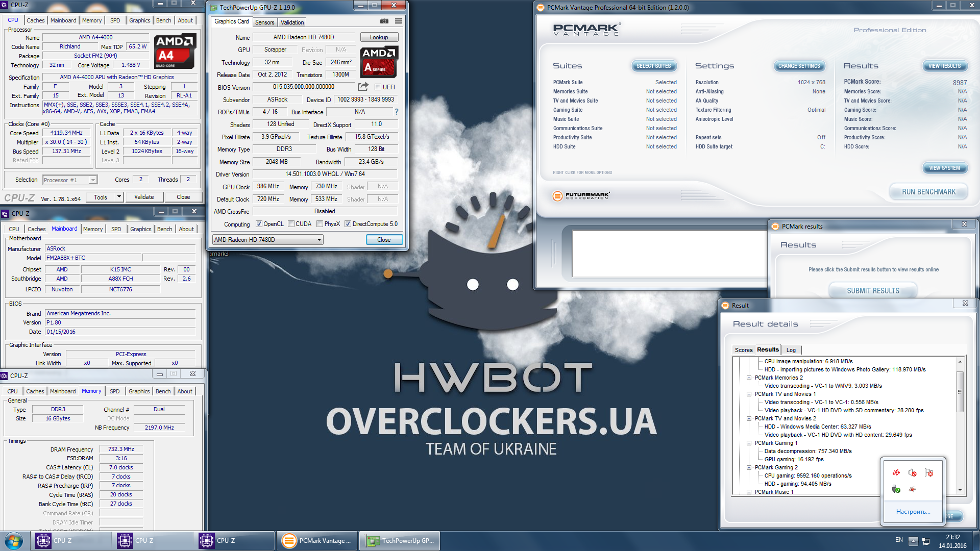Viewport: 980px width, 551px height.
Task: Open the Action Center flag tray icon
Action: (929, 473)
